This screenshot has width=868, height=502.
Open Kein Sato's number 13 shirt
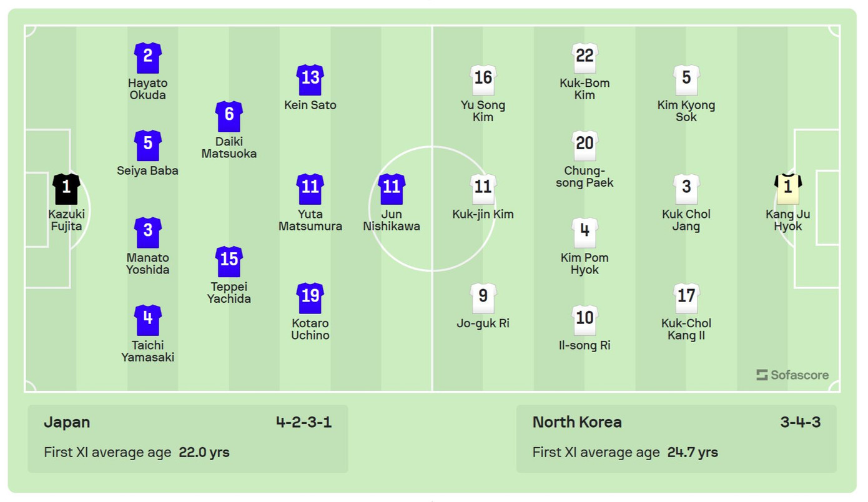tap(310, 79)
